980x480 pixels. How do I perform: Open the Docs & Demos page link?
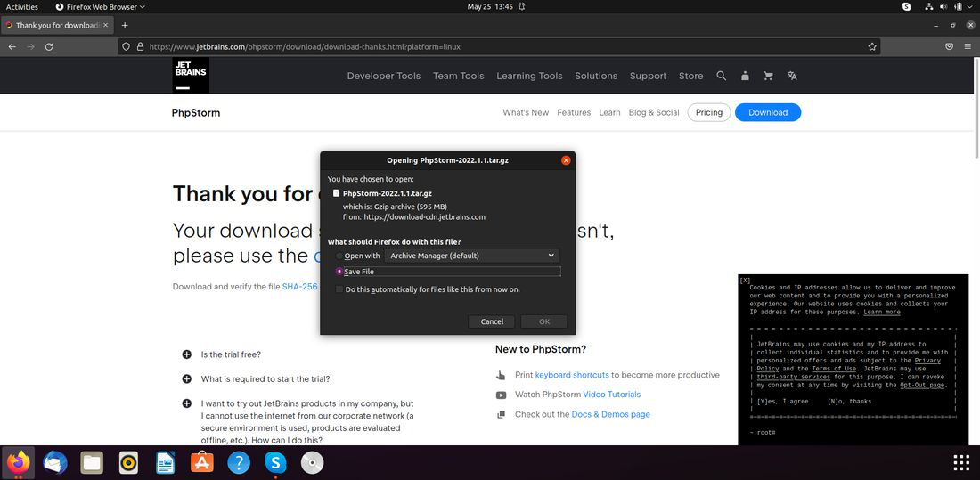pyautogui.click(x=610, y=414)
